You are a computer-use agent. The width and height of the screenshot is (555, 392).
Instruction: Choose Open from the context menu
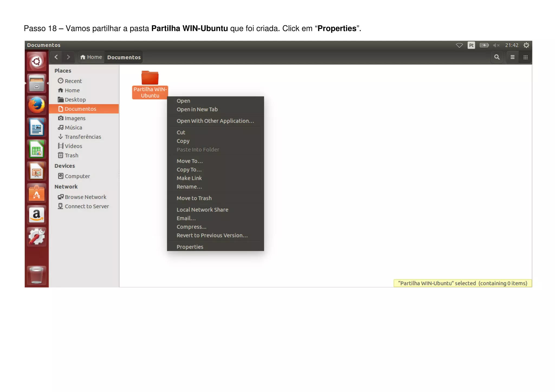point(215,101)
